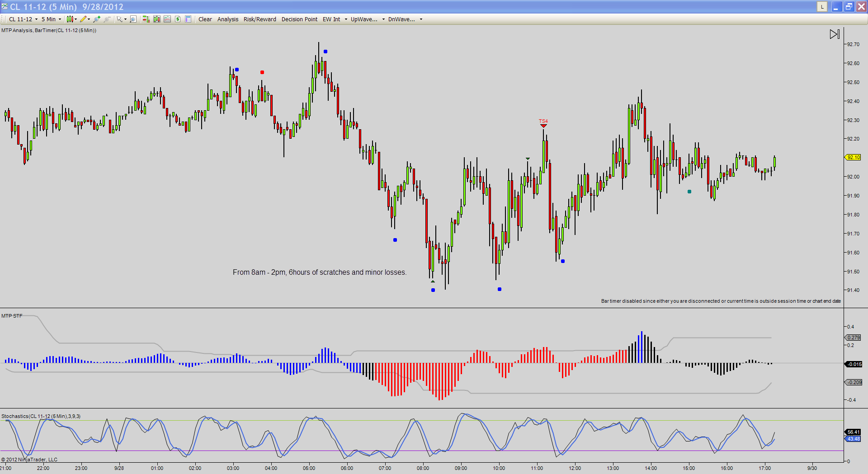Screen dimensions: 868x474
Task: Click the DnWave... toolbar button
Action: 401,19
